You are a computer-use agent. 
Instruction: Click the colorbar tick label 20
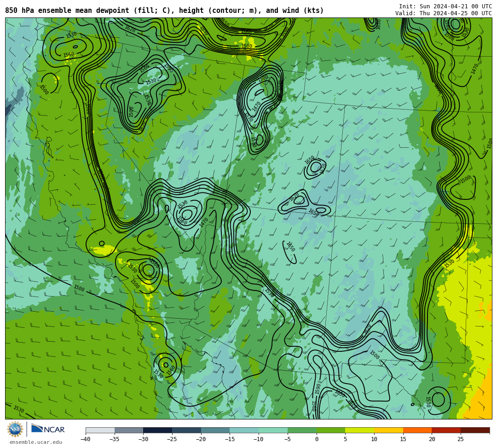[x=432, y=439]
